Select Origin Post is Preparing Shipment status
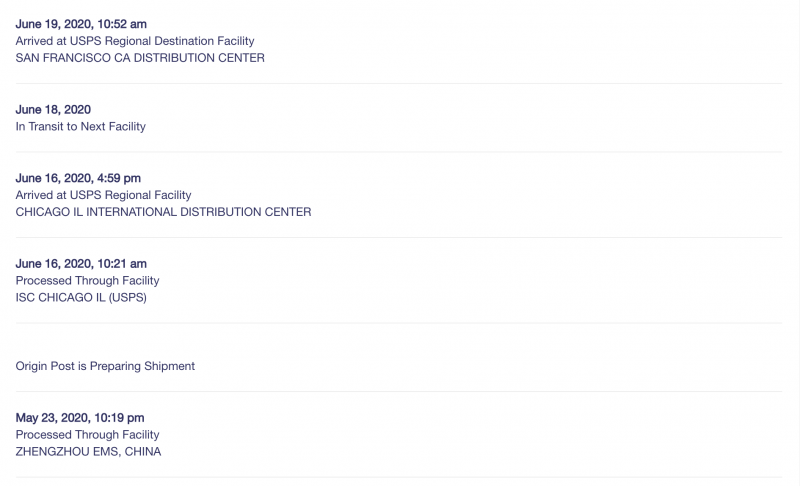The height and width of the screenshot is (486, 800). 105,366
